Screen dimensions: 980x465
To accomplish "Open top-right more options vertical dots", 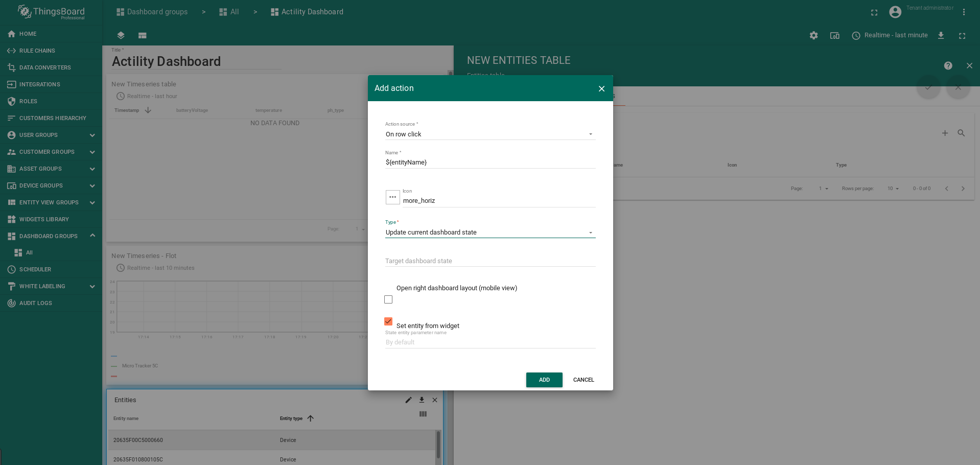I will pos(964,12).
